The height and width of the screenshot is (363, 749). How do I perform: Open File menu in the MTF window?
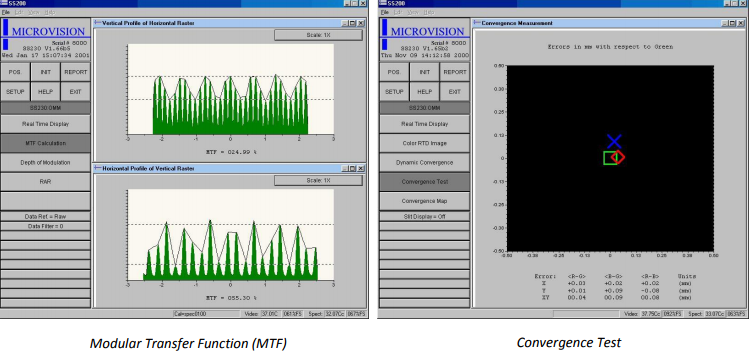5,11
